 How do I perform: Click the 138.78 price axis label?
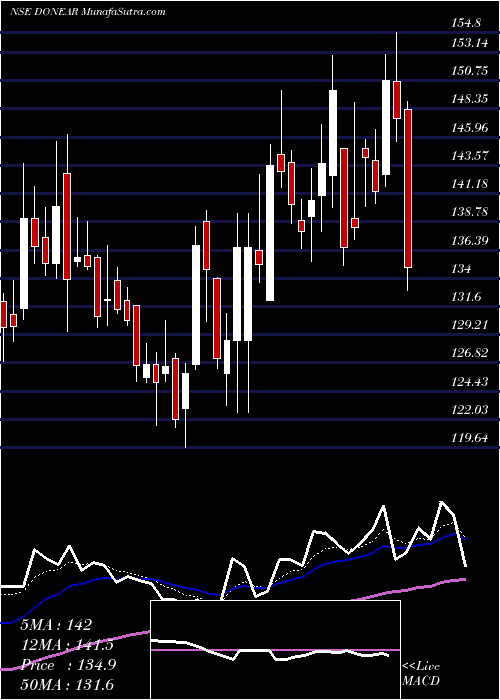click(470, 212)
